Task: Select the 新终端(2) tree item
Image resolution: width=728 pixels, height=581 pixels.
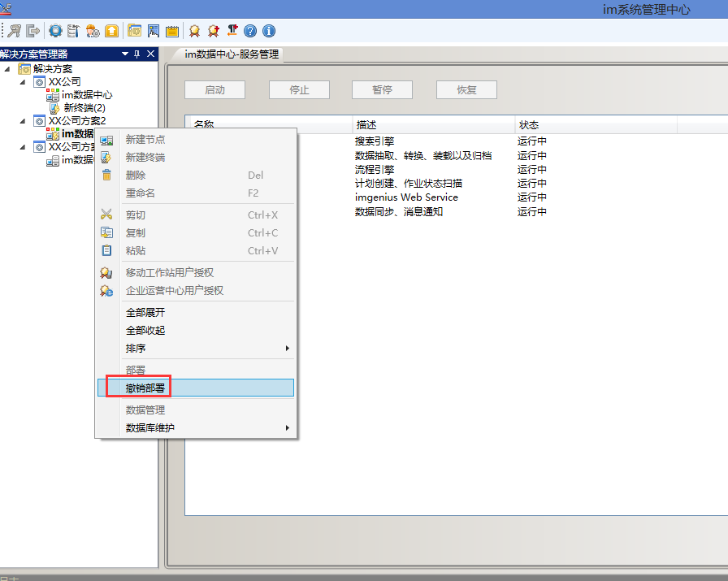Action: pyautogui.click(x=84, y=108)
